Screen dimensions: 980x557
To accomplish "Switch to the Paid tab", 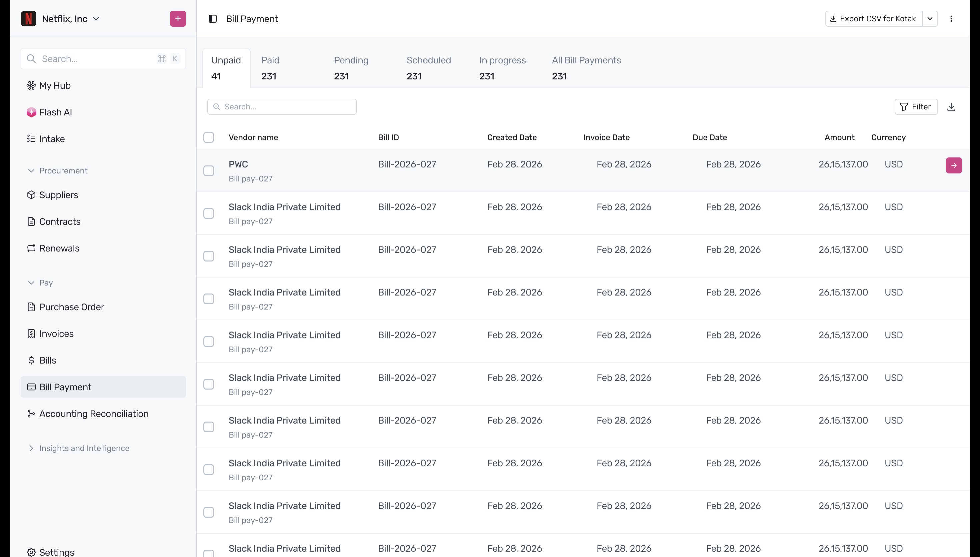I will tap(270, 68).
